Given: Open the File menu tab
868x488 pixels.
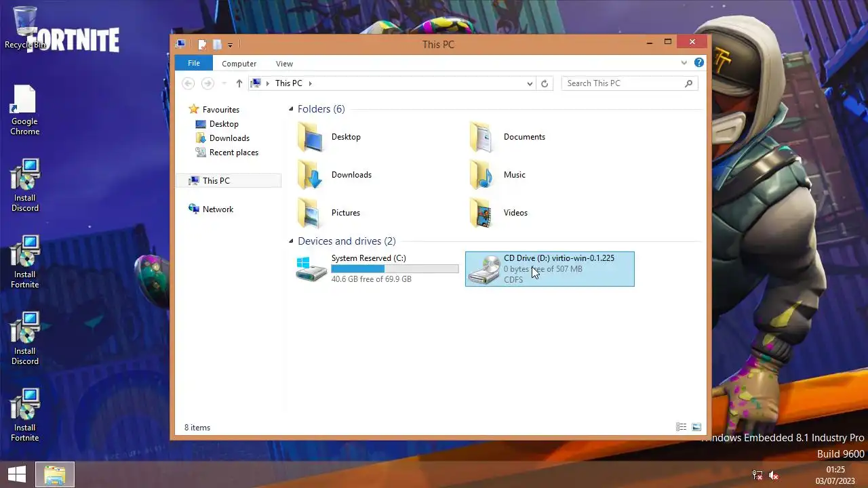Looking at the screenshot, I should pyautogui.click(x=194, y=63).
